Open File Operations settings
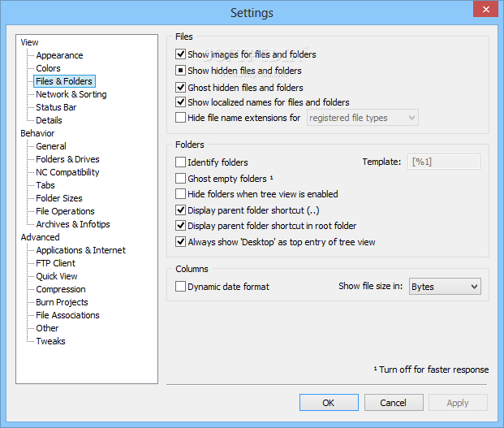This screenshot has width=504, height=428. (65, 211)
